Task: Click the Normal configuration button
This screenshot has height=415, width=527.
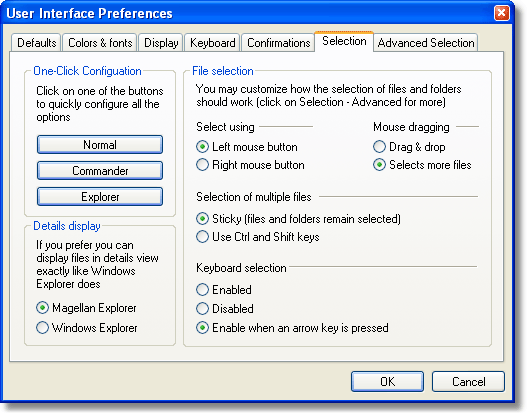Action: coord(100,145)
